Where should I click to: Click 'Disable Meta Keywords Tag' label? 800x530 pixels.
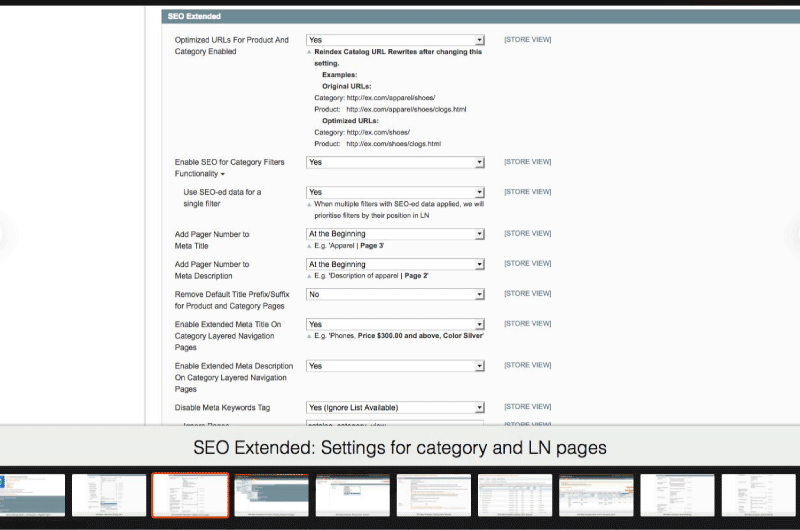tap(222, 408)
